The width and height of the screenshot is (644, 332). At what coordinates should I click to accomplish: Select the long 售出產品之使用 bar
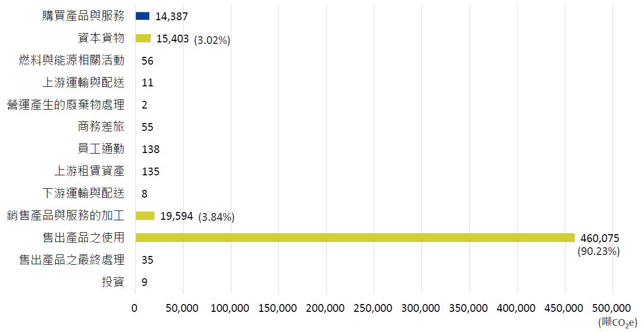(355, 237)
